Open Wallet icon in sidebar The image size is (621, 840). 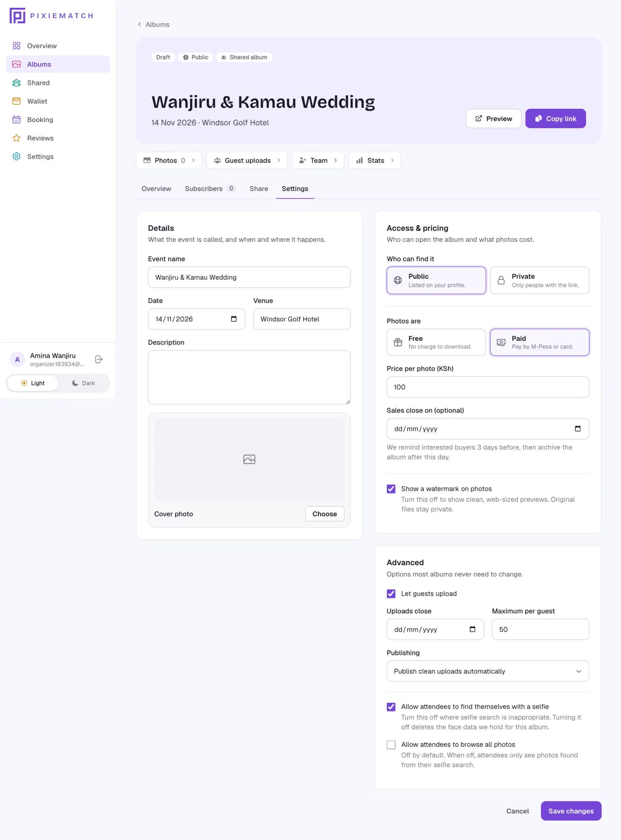pyautogui.click(x=16, y=101)
